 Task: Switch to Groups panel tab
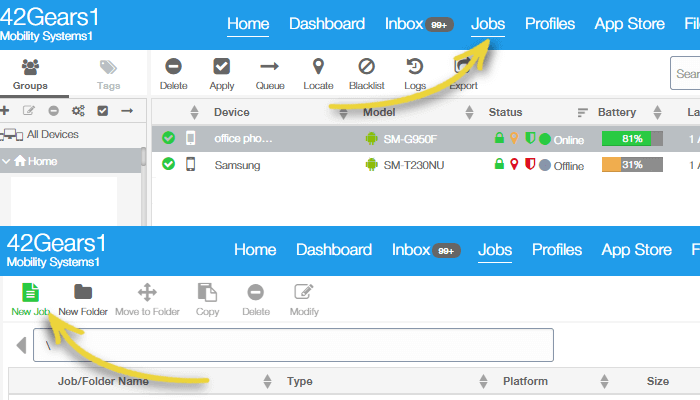point(30,74)
